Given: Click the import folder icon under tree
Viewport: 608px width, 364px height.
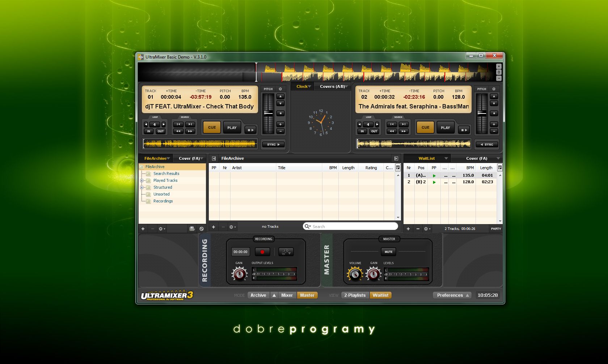Looking at the screenshot, I should [x=192, y=229].
